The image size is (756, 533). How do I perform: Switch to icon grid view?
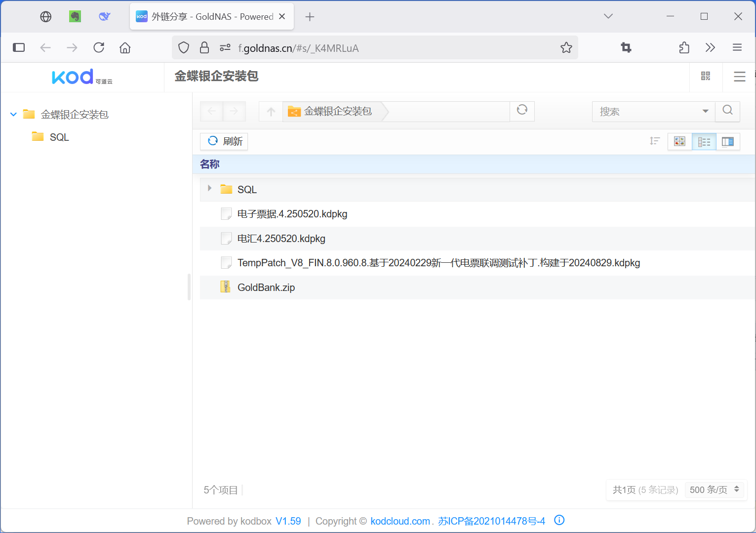click(679, 142)
